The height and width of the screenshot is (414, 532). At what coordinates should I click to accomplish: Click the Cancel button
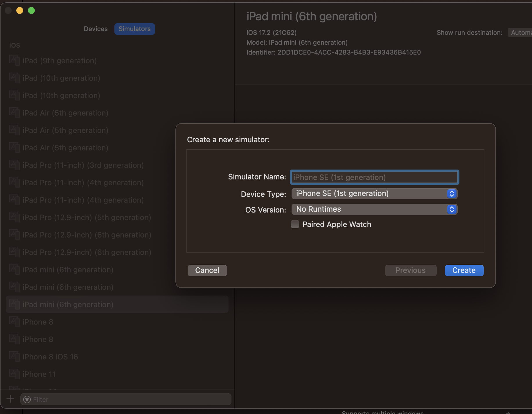point(207,270)
